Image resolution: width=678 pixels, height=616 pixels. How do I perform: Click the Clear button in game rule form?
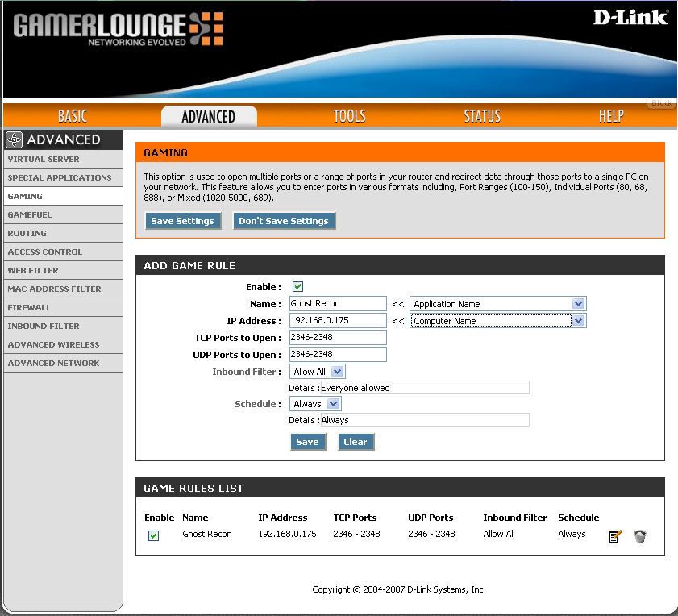point(355,442)
